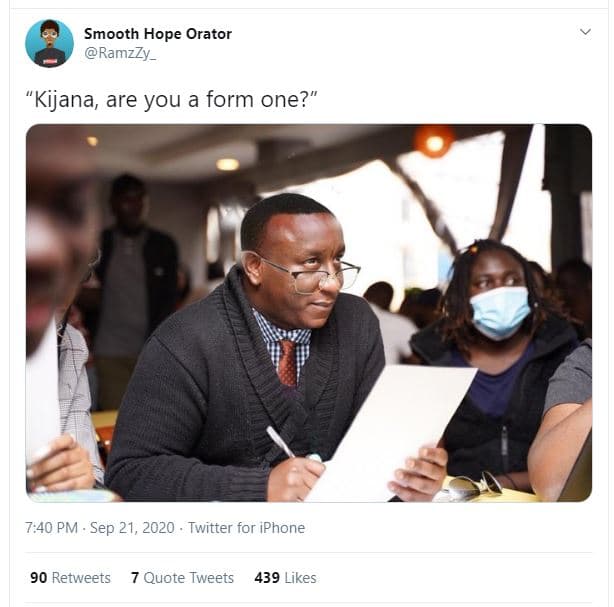View the 7 Quote Tweets list
The image size is (614, 607).
[182, 578]
